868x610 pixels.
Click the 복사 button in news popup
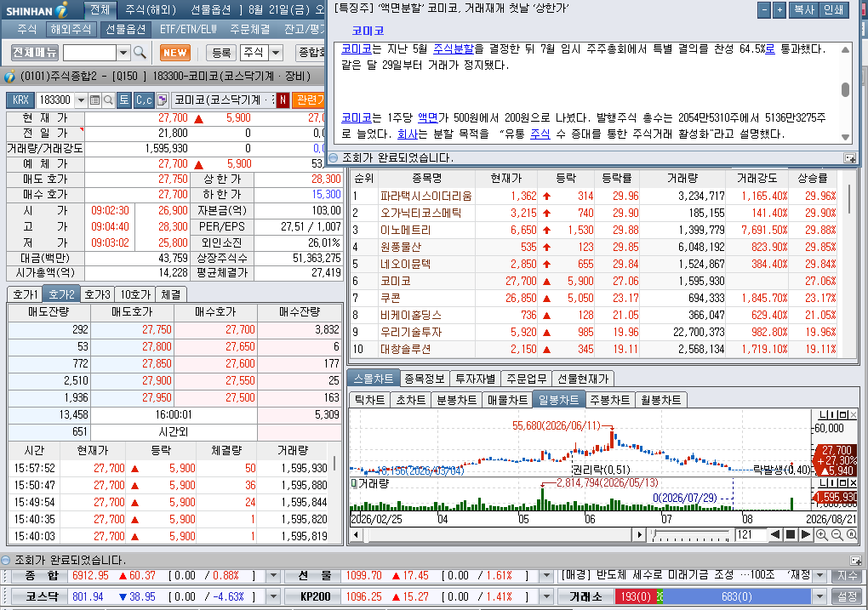click(x=804, y=9)
